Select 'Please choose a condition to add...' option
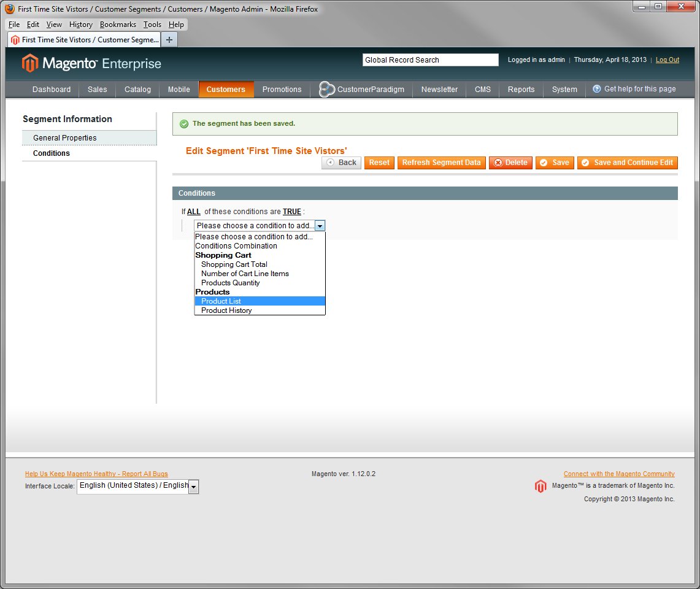The width and height of the screenshot is (700, 589). pos(260,237)
